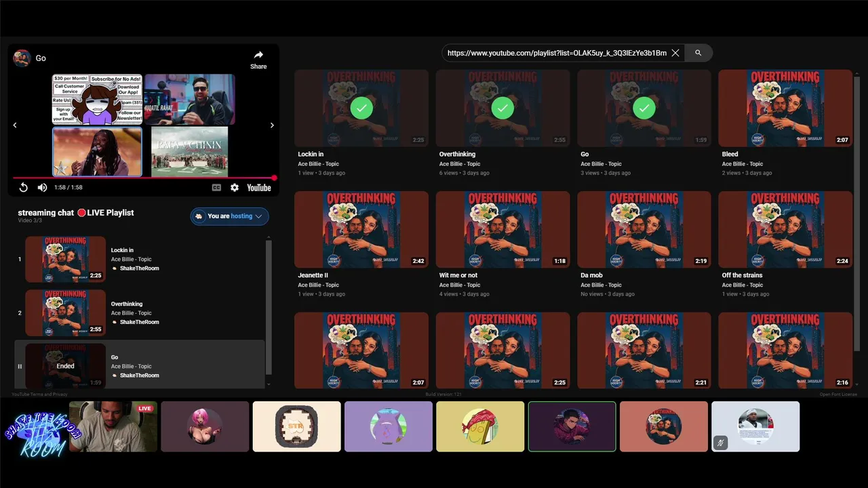Click ShakeTheRoom name under Lockin in
The width and height of the screenshot is (868, 488).
tap(139, 268)
